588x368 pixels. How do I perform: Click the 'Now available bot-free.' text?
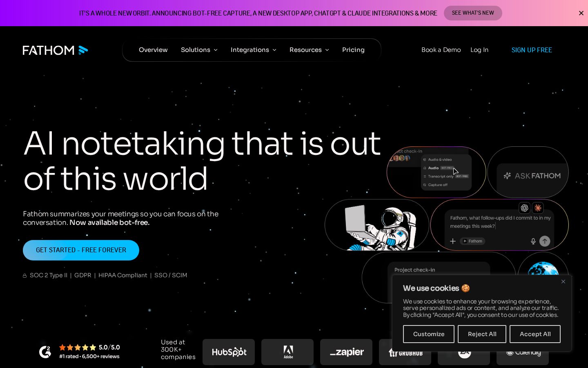pos(109,223)
